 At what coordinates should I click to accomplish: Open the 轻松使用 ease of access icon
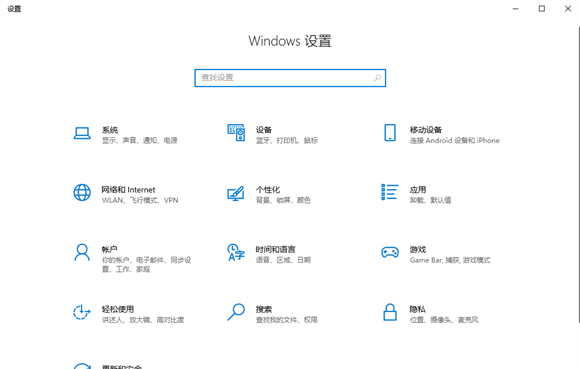pos(82,312)
